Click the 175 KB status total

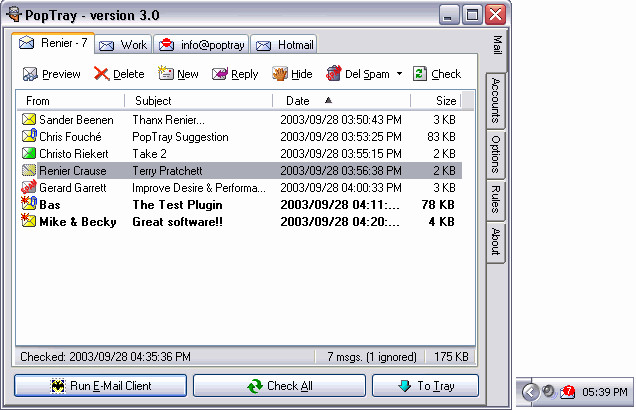pyautogui.click(x=451, y=356)
